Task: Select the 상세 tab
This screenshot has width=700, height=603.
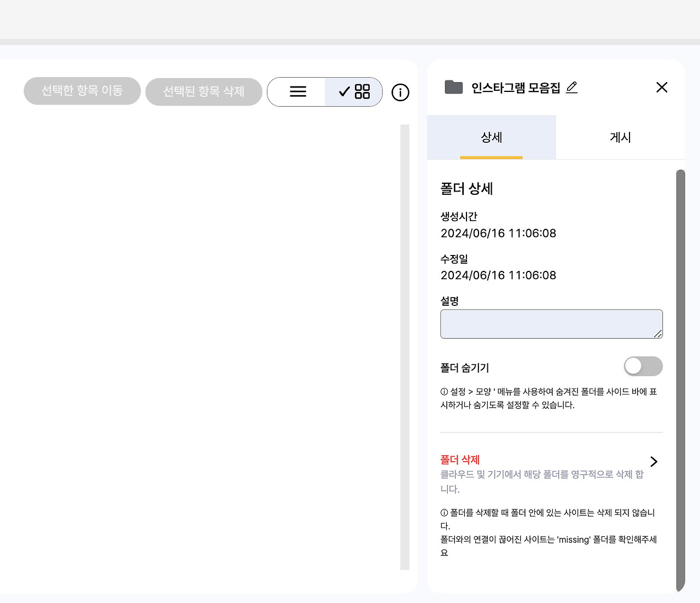Action: pos(491,137)
